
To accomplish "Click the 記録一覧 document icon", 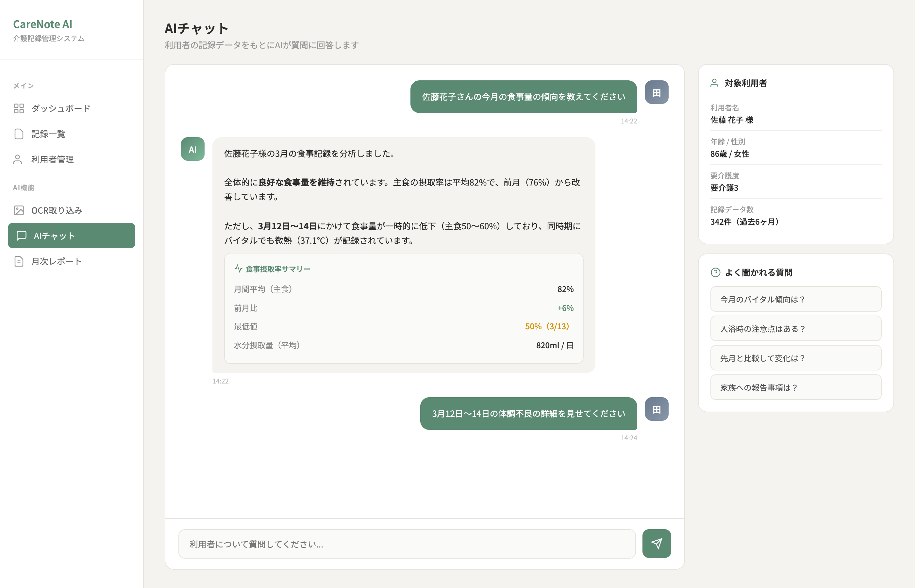I will point(19,134).
